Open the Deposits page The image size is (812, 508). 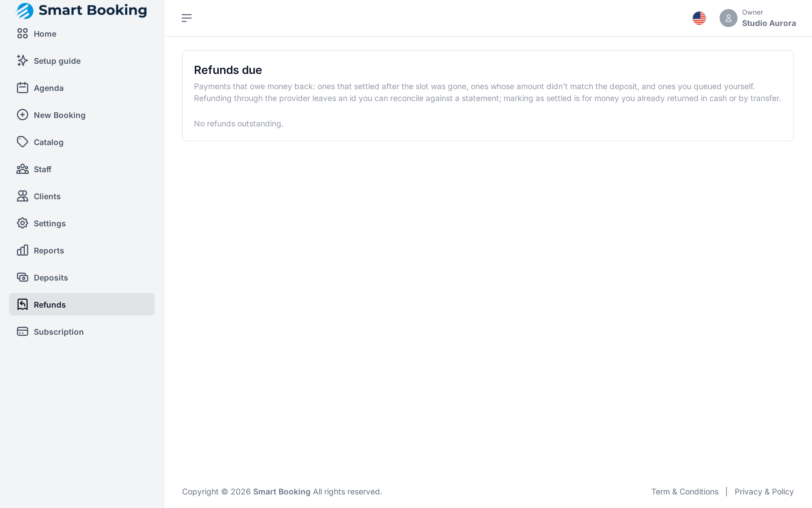[51, 278]
